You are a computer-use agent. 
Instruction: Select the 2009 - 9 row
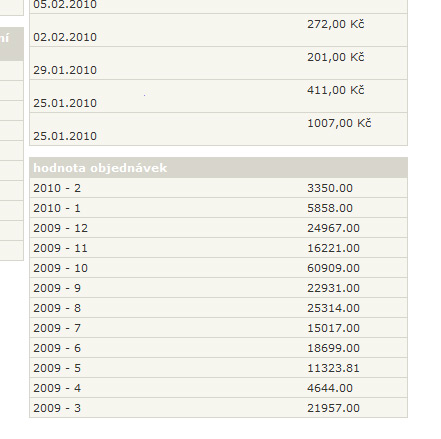point(218,288)
